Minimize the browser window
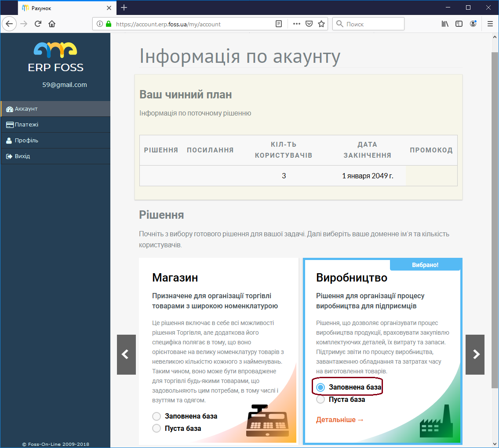Screen dimensions: 499x448 click(448, 7)
